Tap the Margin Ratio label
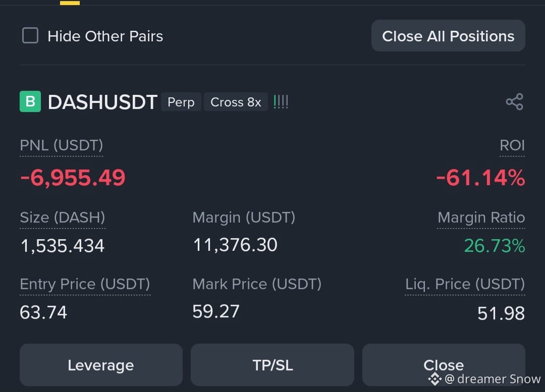This screenshot has height=392, width=545. pos(481,217)
